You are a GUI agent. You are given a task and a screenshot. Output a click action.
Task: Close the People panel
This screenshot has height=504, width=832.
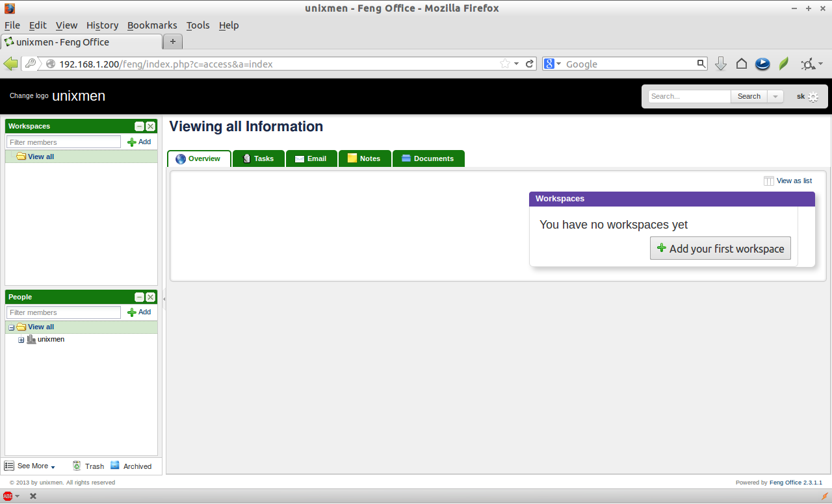tap(150, 297)
